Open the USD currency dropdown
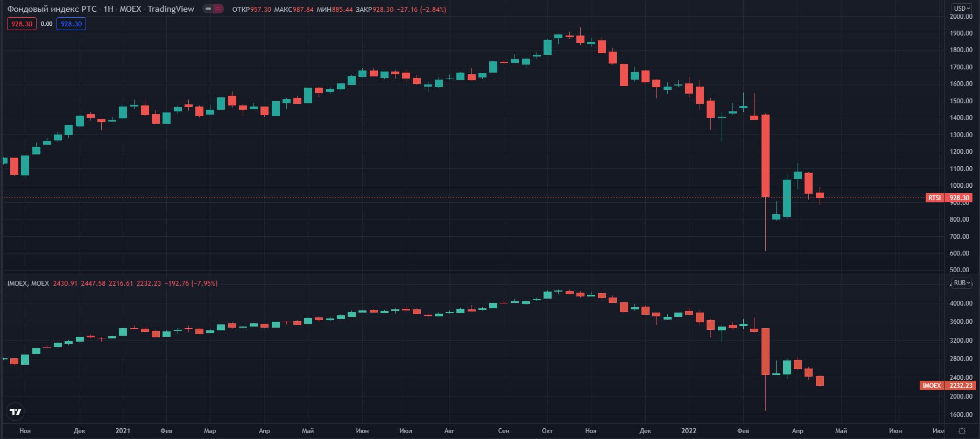This screenshot has width=980, height=439. (x=962, y=8)
